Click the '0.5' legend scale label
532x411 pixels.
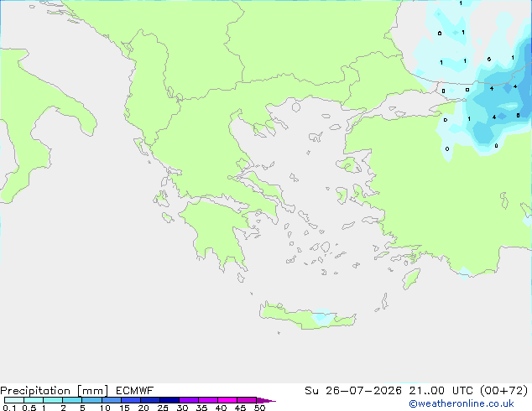[29, 408]
